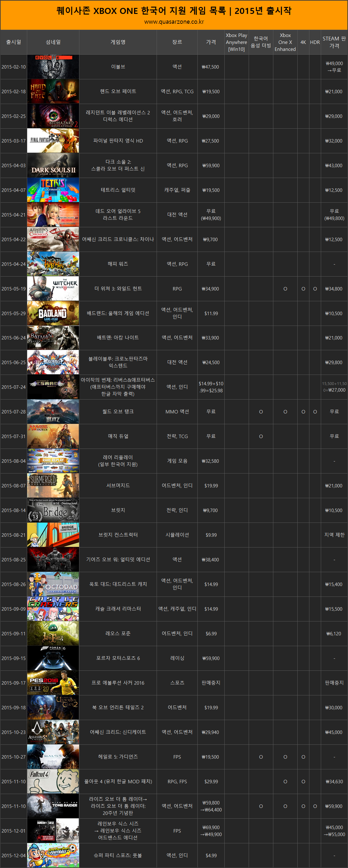
Task: Open the BlazBlue thumbnail
Action: [x=53, y=362]
